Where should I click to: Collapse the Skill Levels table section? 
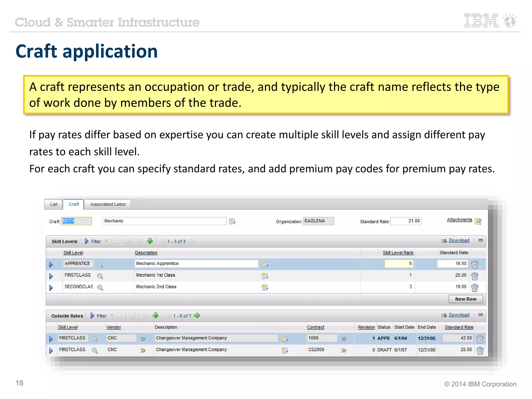pos(481,241)
